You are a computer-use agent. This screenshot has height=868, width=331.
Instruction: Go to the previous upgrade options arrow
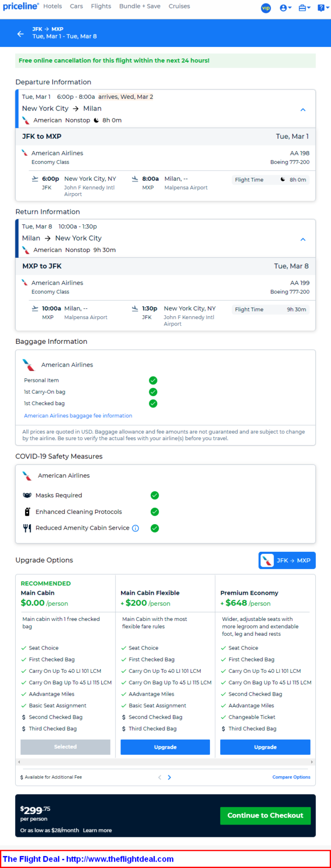160,777
